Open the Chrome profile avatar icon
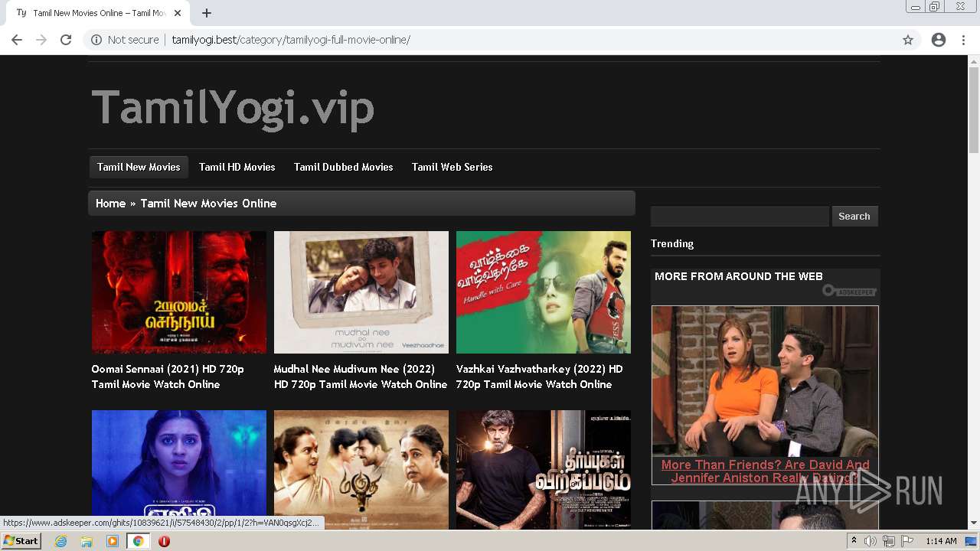Viewport: 980px width, 551px height. 939,40
